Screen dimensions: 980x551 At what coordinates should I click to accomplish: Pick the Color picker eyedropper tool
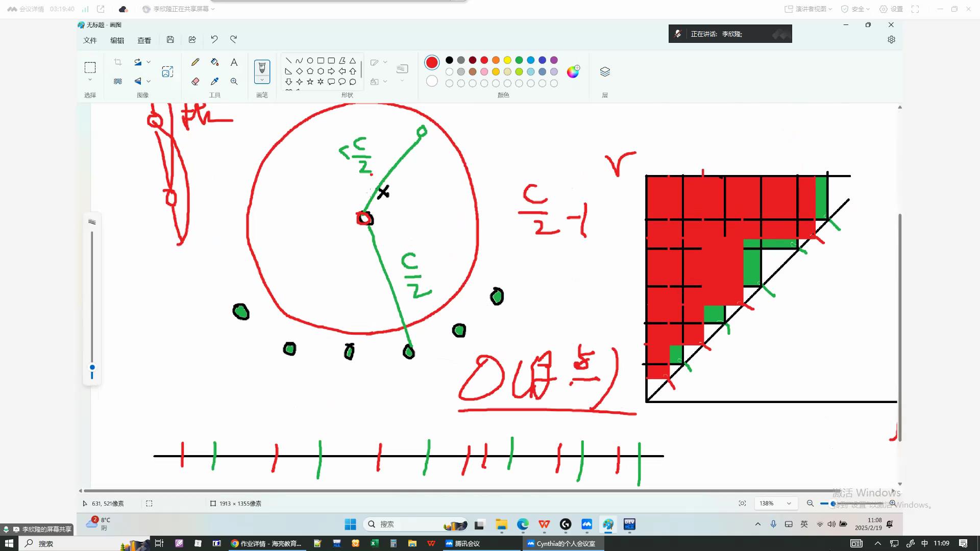pyautogui.click(x=214, y=81)
